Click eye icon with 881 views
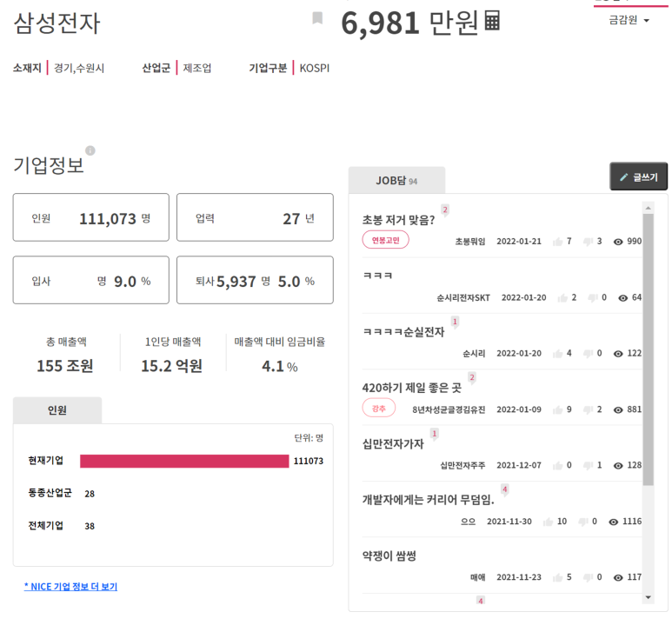 tap(618, 409)
